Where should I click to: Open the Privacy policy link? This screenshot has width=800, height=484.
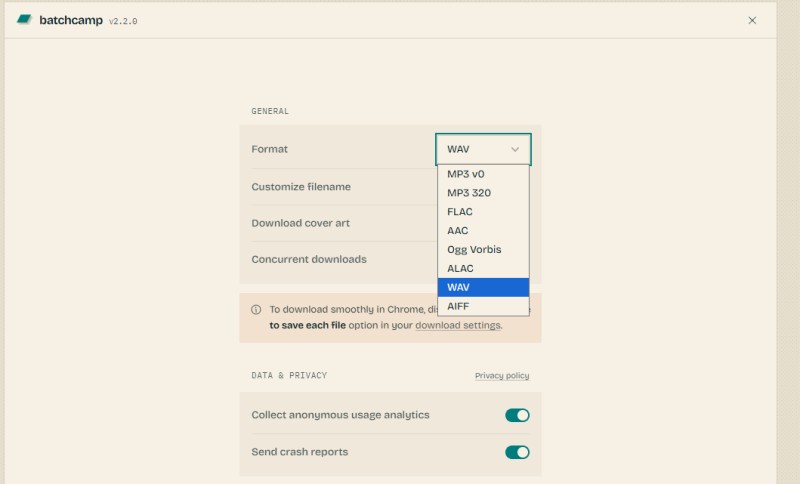[502, 376]
